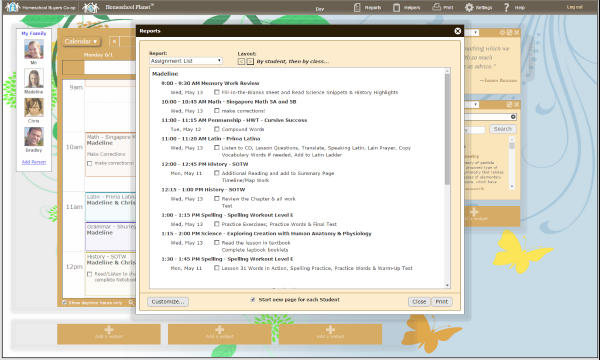The height and width of the screenshot is (360, 600).
Task: Click the Homeschool Planet logo icon
Action: click(91, 7)
